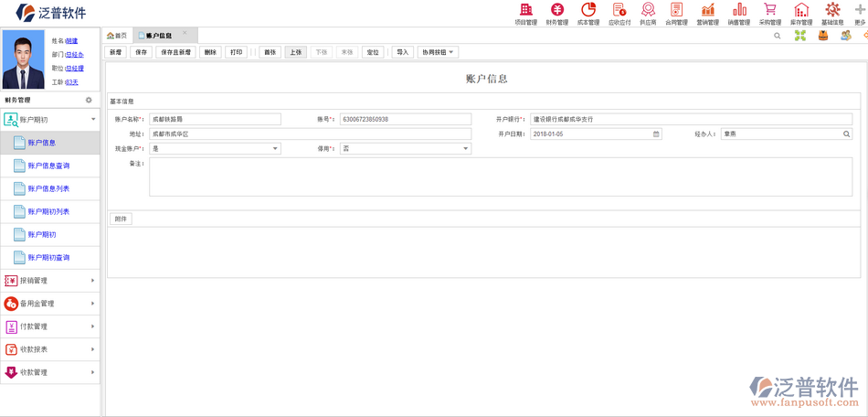This screenshot has width=868, height=417.
Task: Switch to the 首页 tab
Action: coord(117,36)
